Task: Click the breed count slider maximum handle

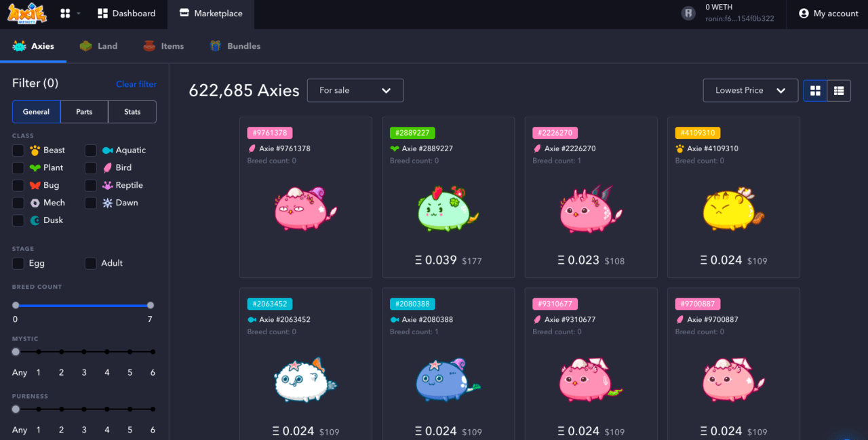Action: pos(151,305)
